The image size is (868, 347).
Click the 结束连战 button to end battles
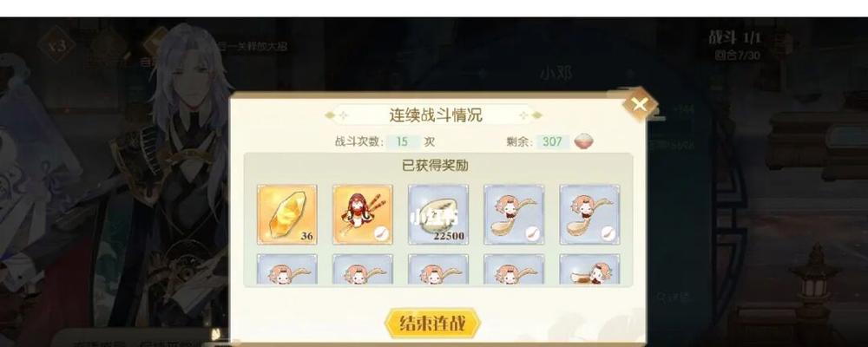pyautogui.click(x=432, y=324)
